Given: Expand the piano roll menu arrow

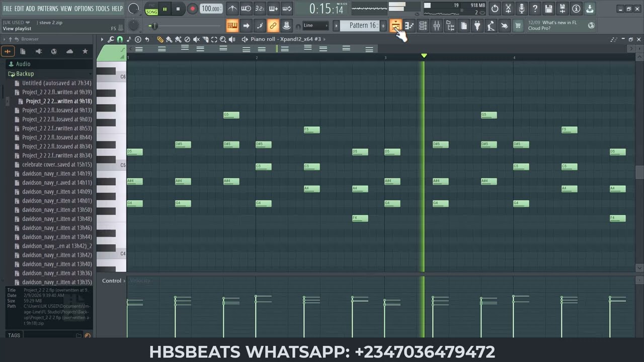Looking at the screenshot, I should pos(102,39).
